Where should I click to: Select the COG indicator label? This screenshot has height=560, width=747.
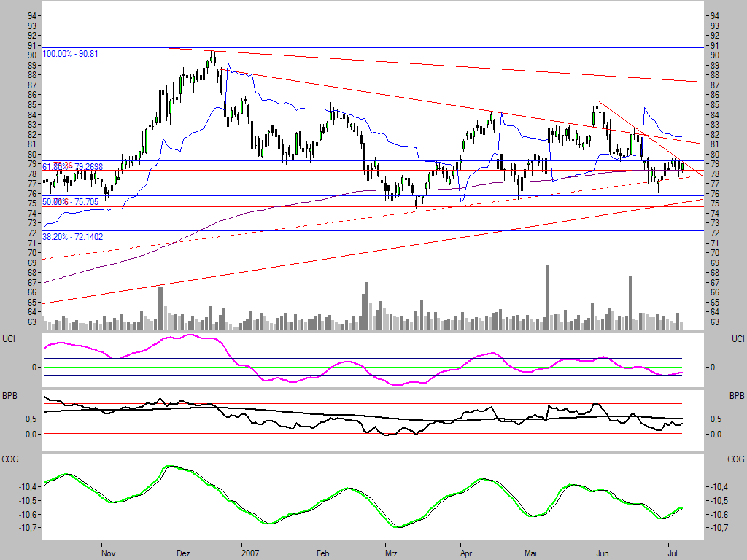pos(9,459)
